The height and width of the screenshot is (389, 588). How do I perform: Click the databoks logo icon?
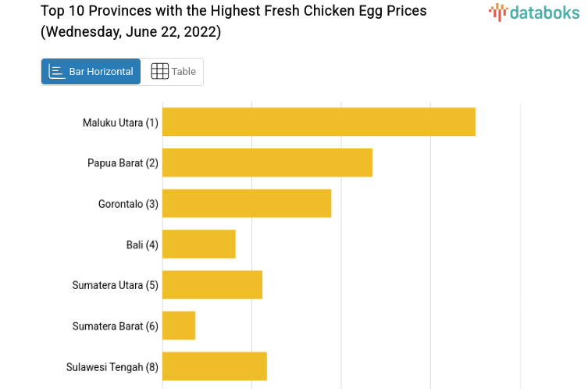click(497, 12)
